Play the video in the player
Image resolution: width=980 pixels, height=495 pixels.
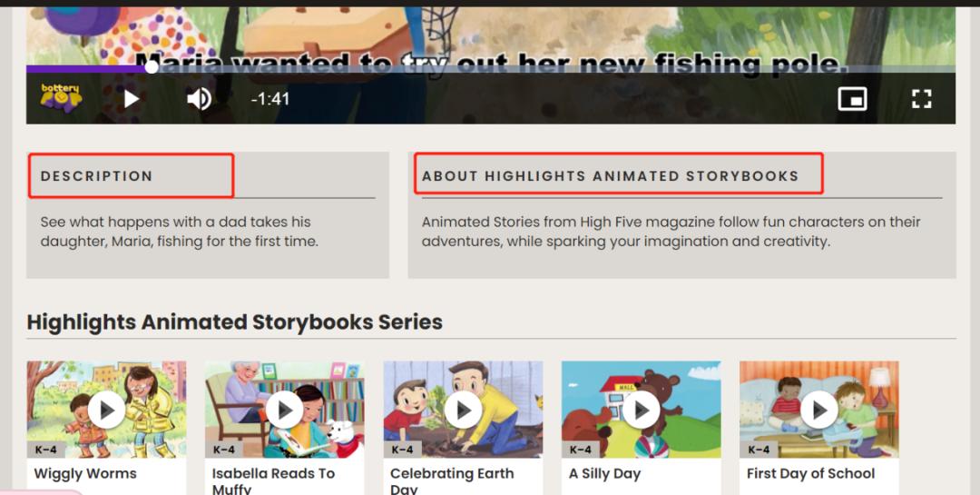tap(132, 98)
